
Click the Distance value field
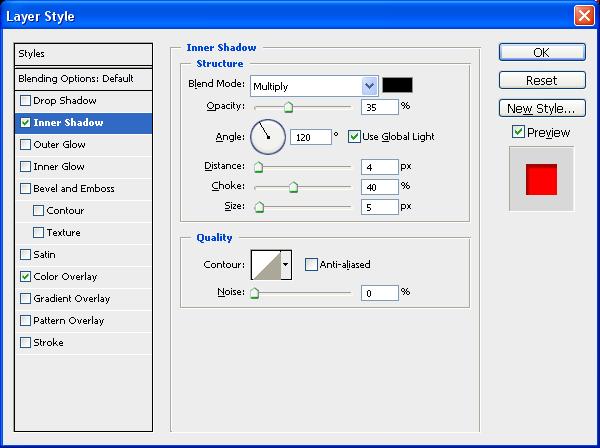[x=380, y=167]
